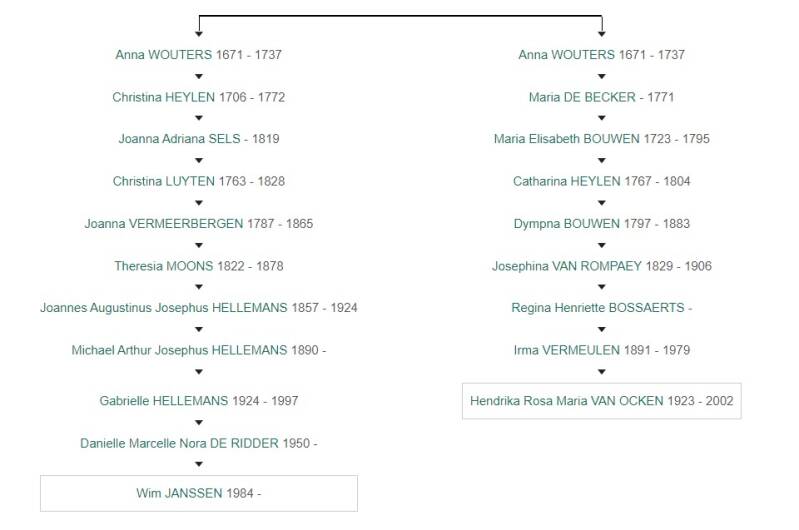The height and width of the screenshot is (530, 799).
Task: Open Anna WOUTERS above Christina HEYLEN
Action: coord(198,55)
